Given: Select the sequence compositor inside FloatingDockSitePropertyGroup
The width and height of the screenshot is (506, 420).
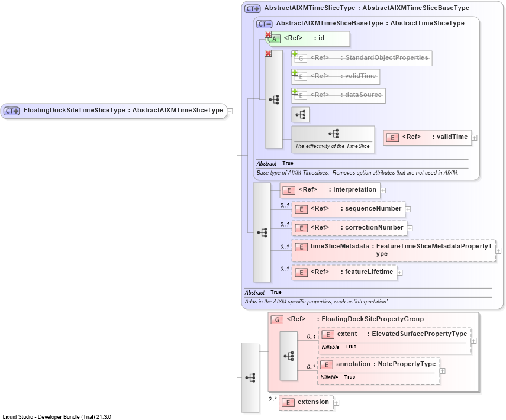Looking at the screenshot, I should [x=288, y=356].
